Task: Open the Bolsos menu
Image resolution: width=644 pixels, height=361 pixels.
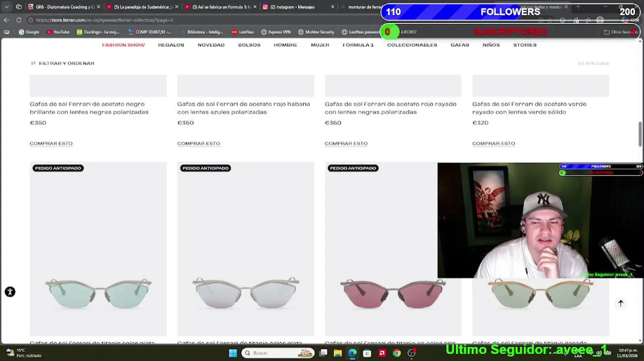Action: [x=249, y=45]
